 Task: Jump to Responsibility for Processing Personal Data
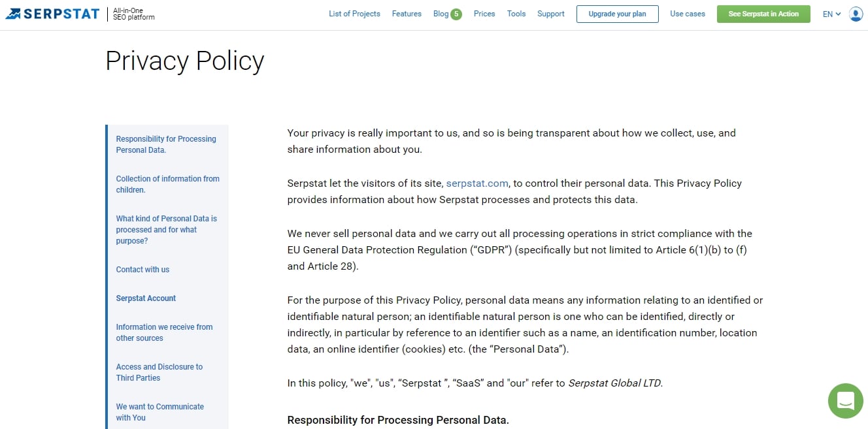[166, 144]
